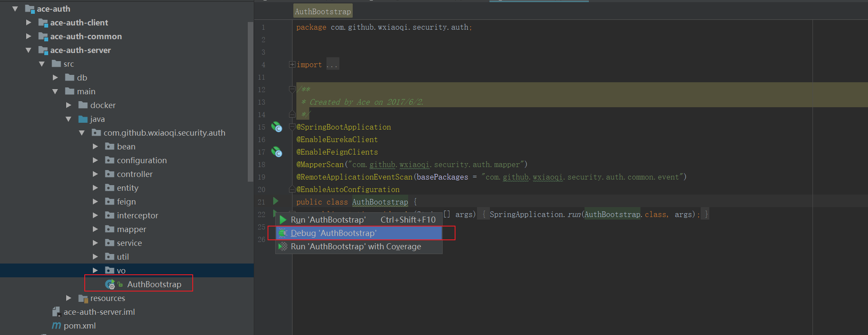
Task: Click the @SpringBootApplication annotation
Action: click(343, 127)
